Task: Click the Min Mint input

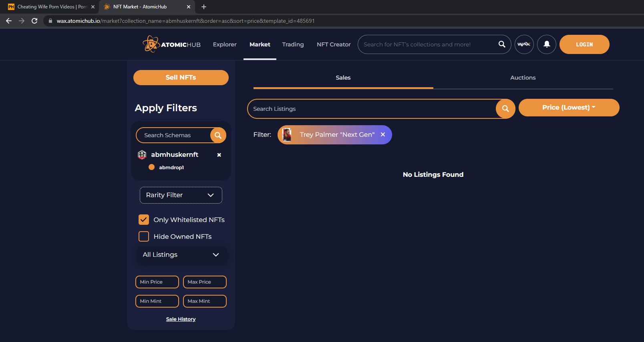Action: point(157,301)
